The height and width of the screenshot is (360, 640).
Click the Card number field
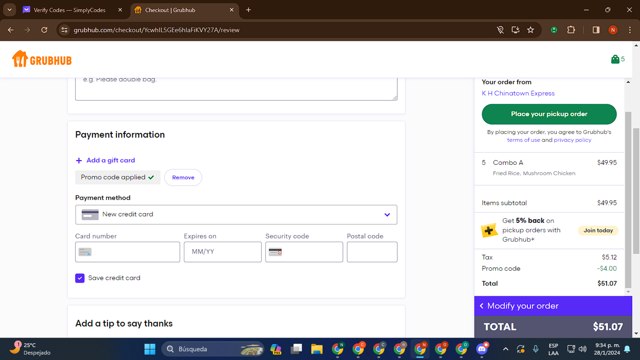127,252
